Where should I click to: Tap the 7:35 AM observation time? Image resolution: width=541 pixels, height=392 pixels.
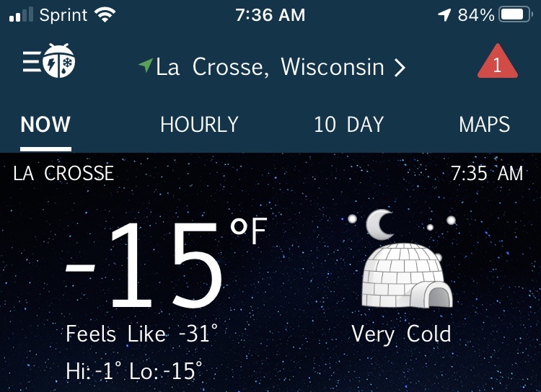487,174
